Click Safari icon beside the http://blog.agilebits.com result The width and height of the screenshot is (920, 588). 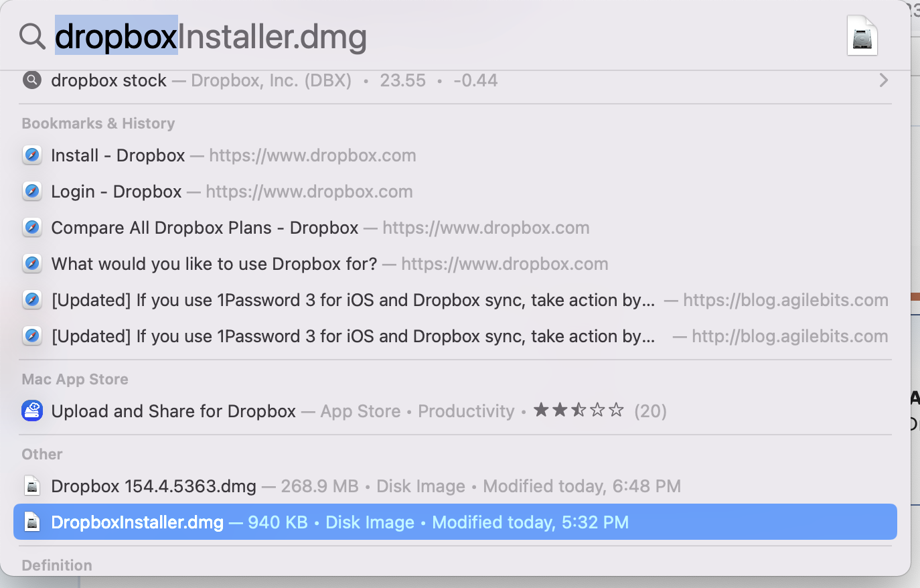pyautogui.click(x=32, y=336)
